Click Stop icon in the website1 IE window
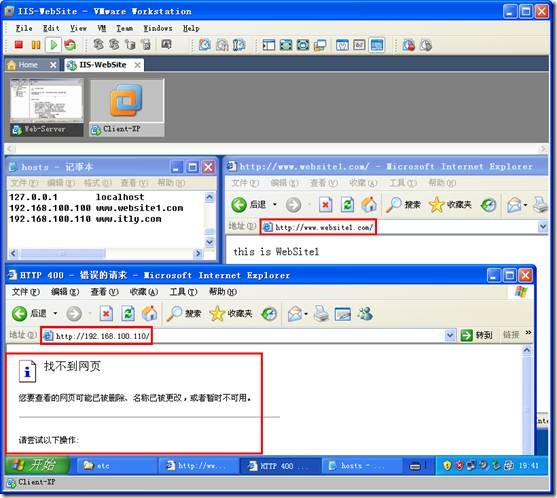The width and height of the screenshot is (557, 498). coord(325,205)
